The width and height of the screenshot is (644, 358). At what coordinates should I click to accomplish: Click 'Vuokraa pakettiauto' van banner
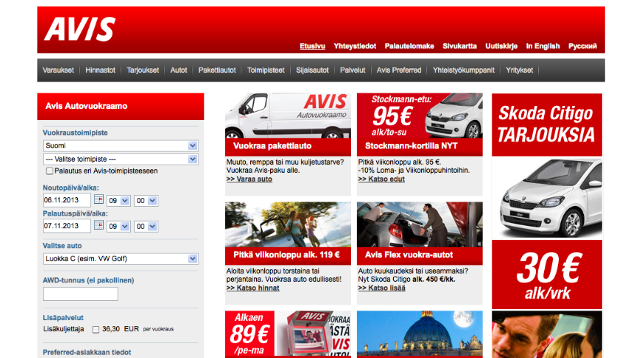point(288,124)
